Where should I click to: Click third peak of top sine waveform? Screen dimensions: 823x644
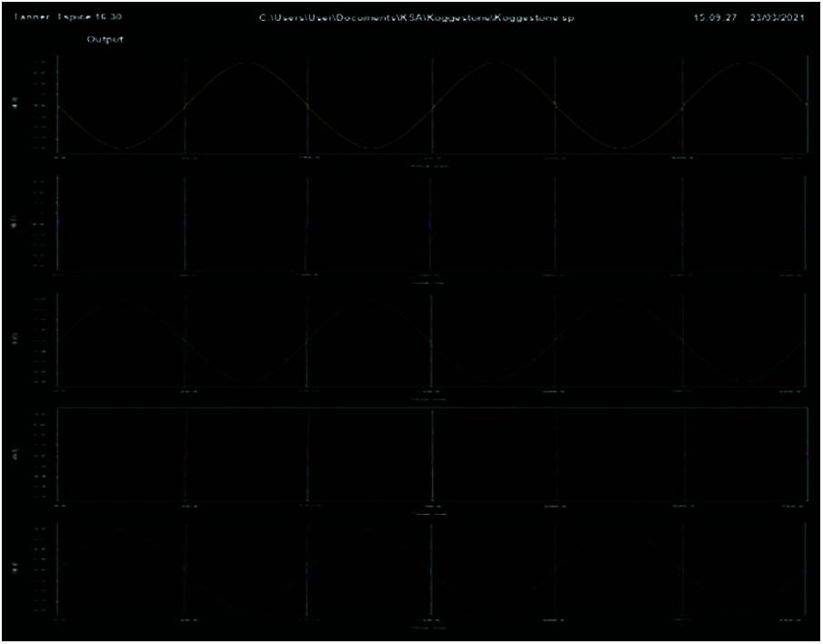[742, 63]
